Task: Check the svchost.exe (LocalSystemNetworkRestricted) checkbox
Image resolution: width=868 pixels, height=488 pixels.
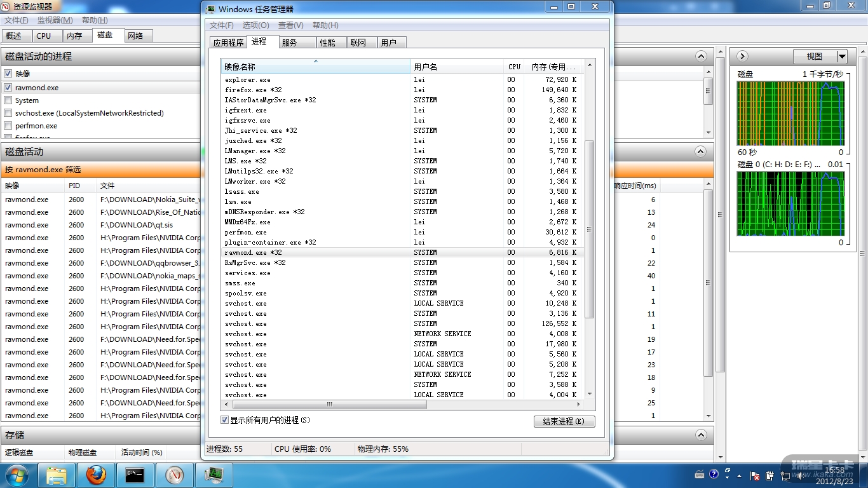Action: (8, 113)
